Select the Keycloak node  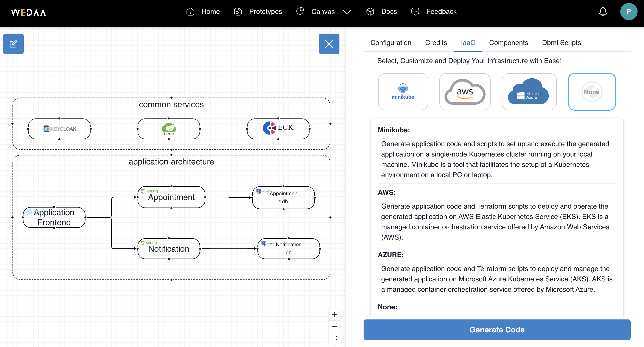(59, 129)
